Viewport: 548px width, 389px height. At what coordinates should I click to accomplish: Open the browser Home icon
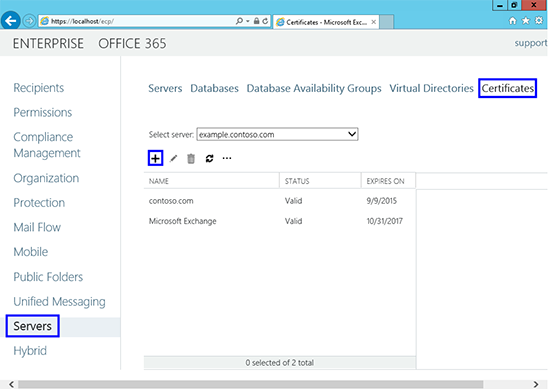pos(513,21)
